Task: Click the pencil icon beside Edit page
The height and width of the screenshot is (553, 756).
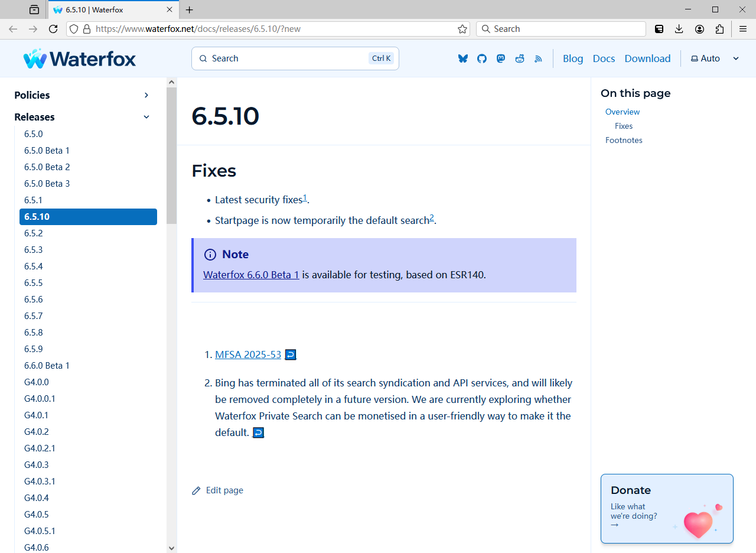Action: point(196,490)
